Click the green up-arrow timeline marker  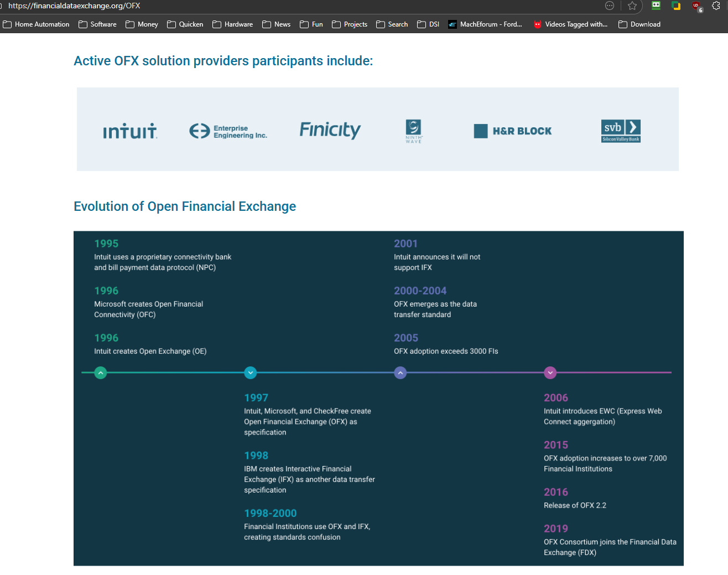click(x=100, y=373)
